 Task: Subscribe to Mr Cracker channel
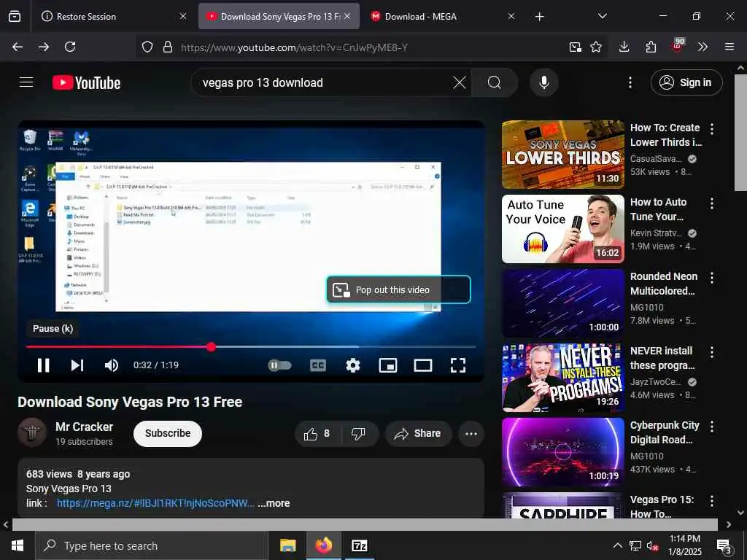[x=168, y=433]
